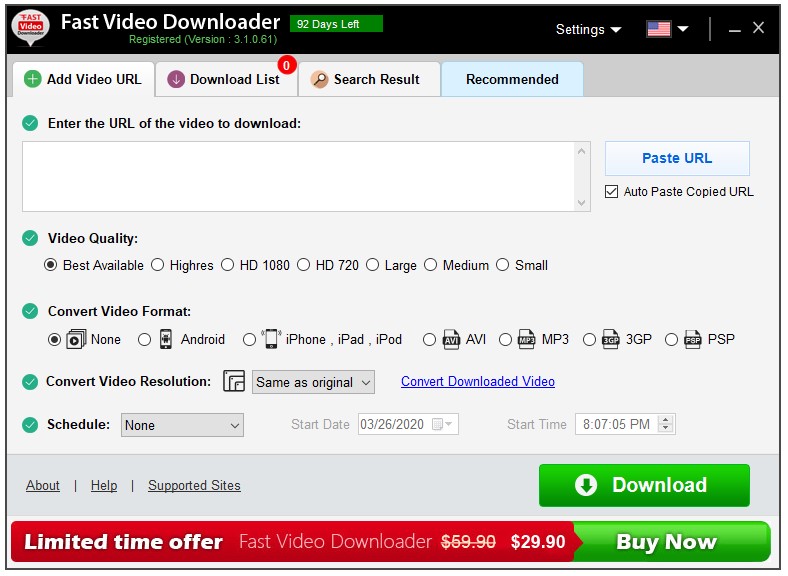The width and height of the screenshot is (788, 576).
Task: Switch to Search Result tab
Action: [x=369, y=79]
